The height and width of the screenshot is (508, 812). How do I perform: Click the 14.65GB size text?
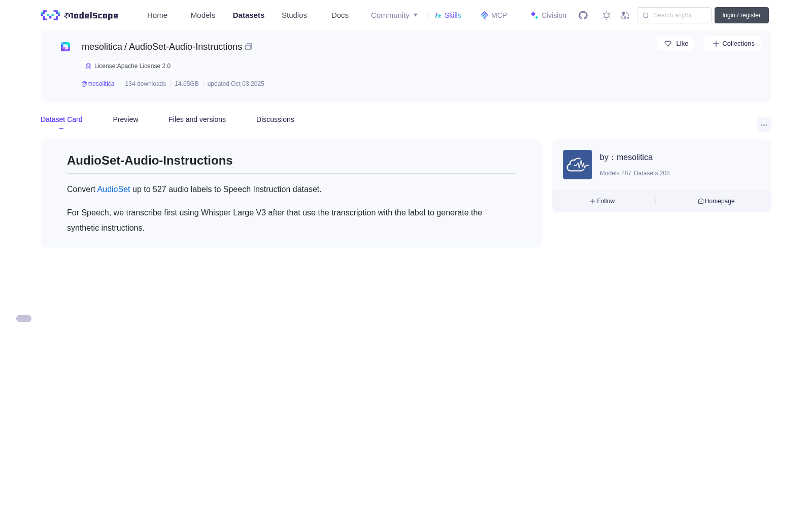coord(187,84)
